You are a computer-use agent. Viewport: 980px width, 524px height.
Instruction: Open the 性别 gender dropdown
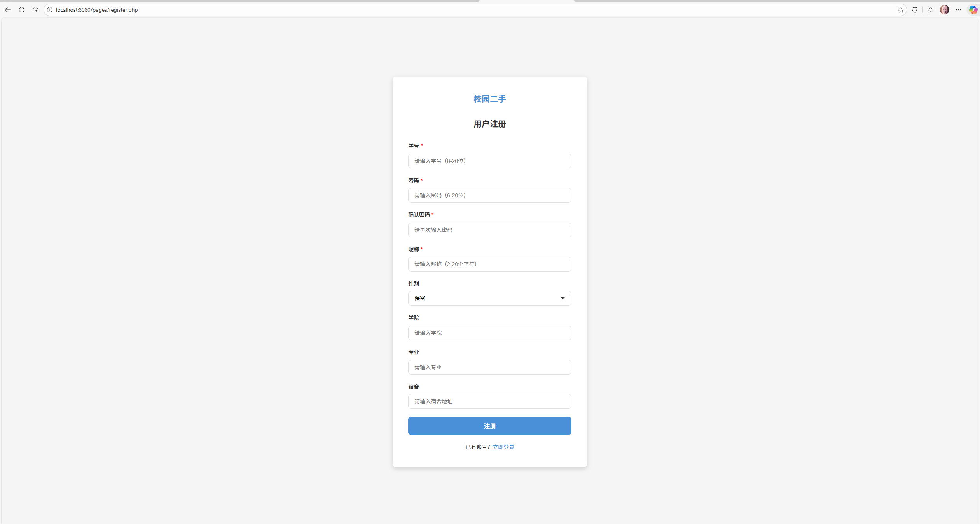(x=489, y=298)
